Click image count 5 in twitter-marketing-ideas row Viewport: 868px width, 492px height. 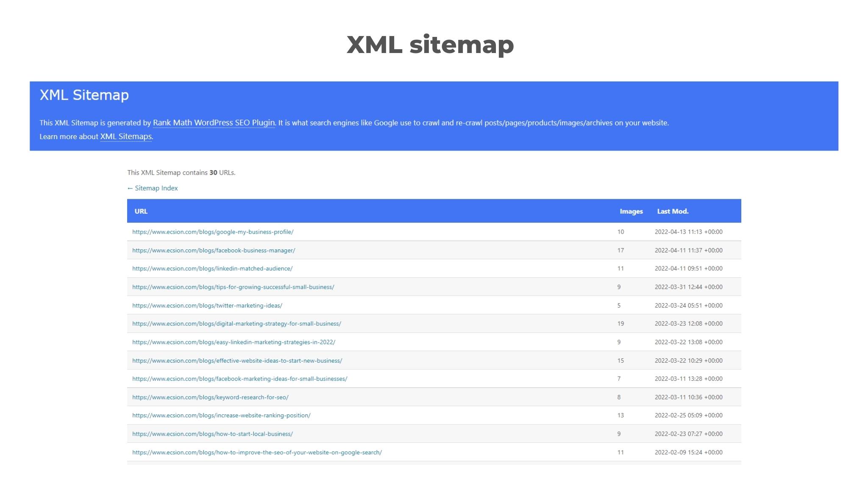(619, 305)
